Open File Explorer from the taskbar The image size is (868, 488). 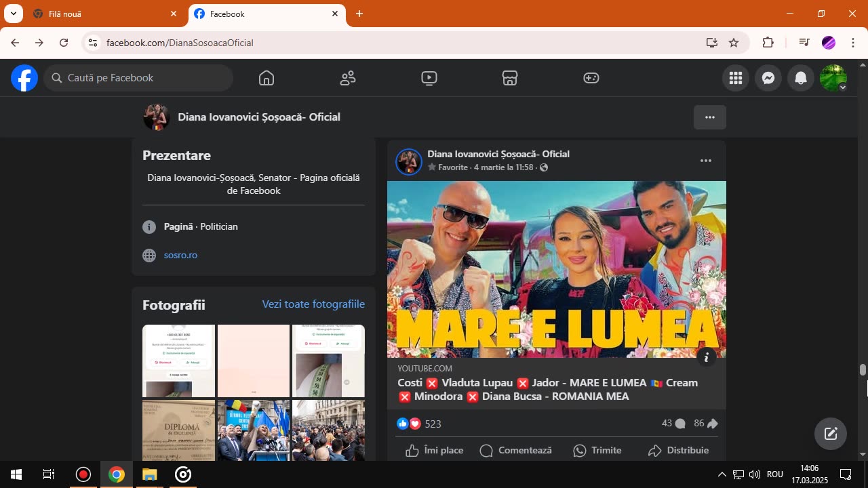[150, 474]
